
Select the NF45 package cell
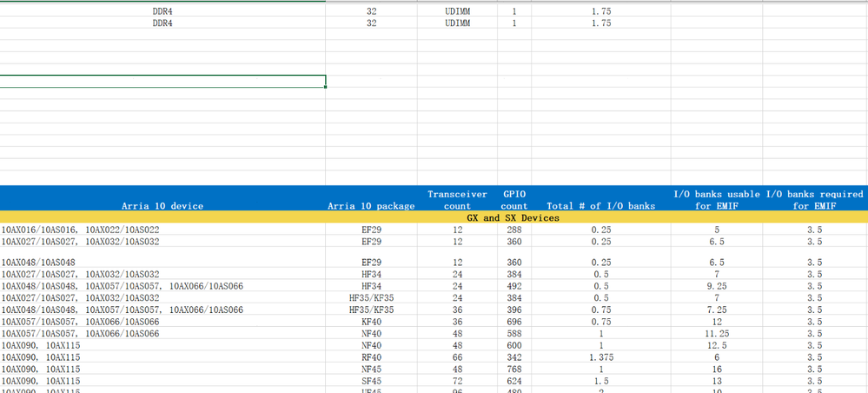pos(371,370)
